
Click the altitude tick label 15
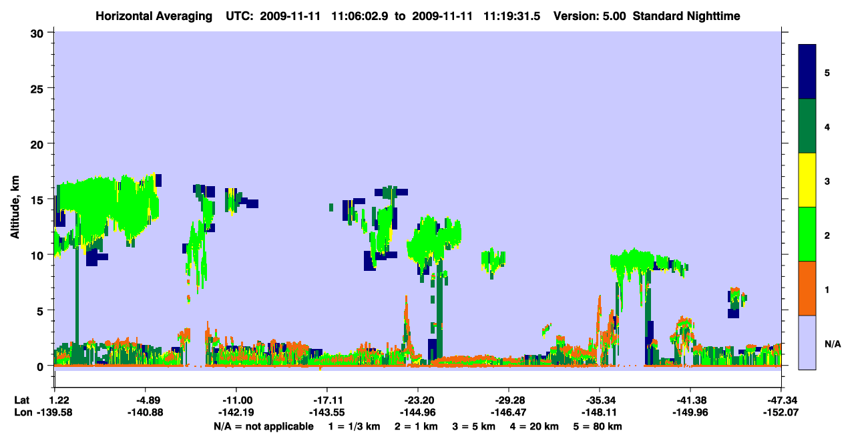[x=39, y=199]
